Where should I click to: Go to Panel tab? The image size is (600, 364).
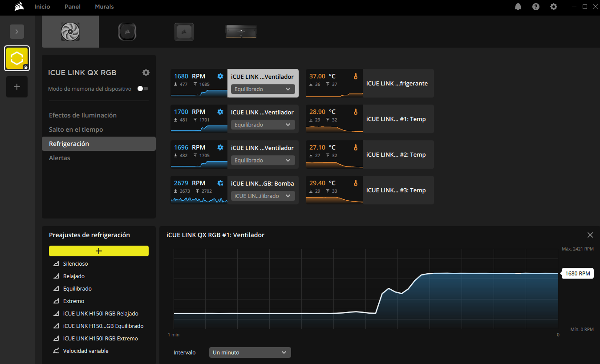tap(73, 7)
